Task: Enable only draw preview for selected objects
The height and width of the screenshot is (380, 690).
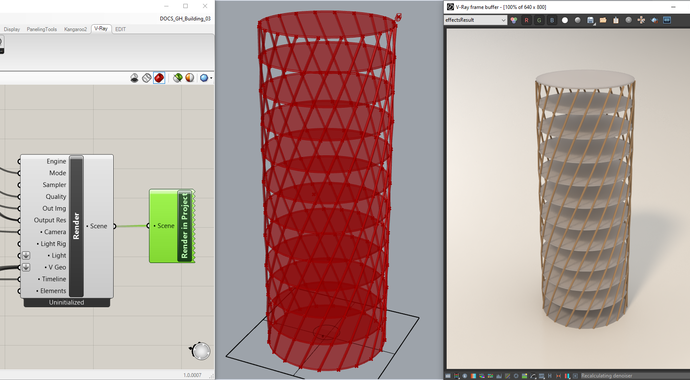Action: click(177, 78)
